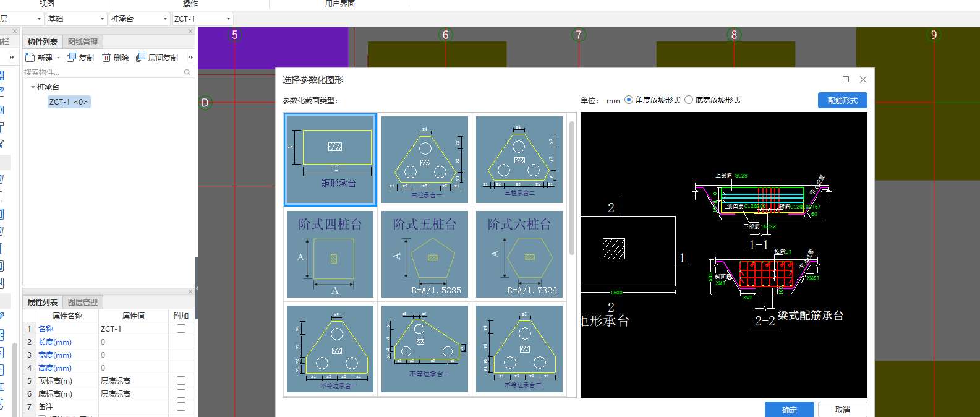Select the 阶式五桩台 section thumbnail
Image resolution: width=980 pixels, height=417 pixels.
425,254
